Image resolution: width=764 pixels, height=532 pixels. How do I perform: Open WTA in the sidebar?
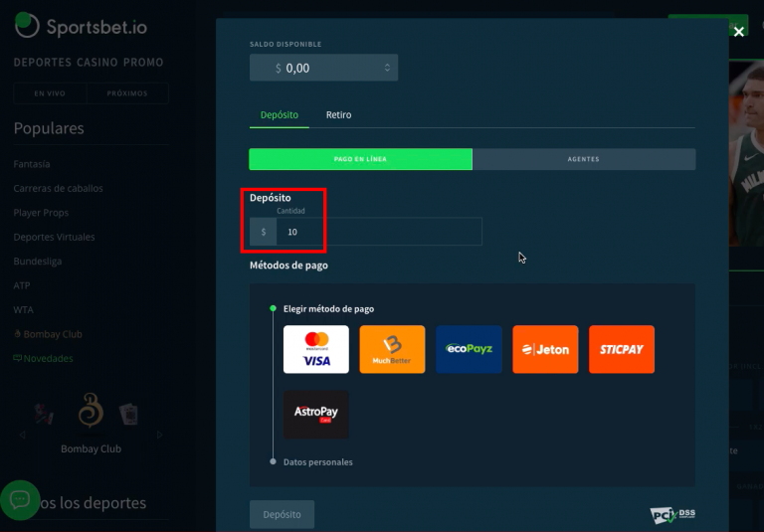pyautogui.click(x=24, y=310)
